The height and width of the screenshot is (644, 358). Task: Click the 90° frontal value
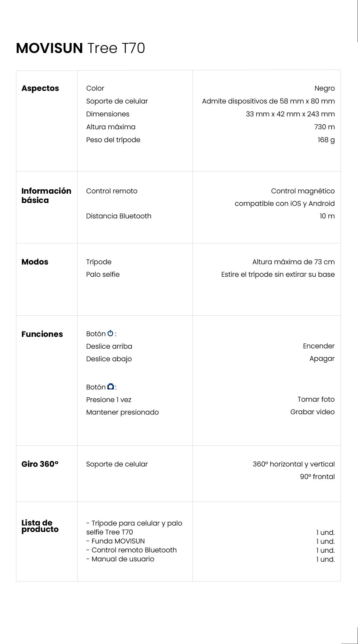pos(317,476)
